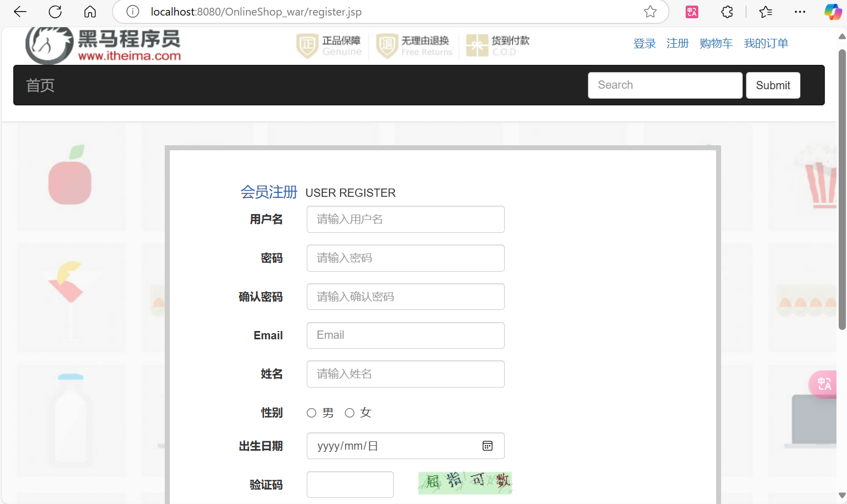Open the favorites list icon
The image size is (847, 504).
[x=765, y=12]
